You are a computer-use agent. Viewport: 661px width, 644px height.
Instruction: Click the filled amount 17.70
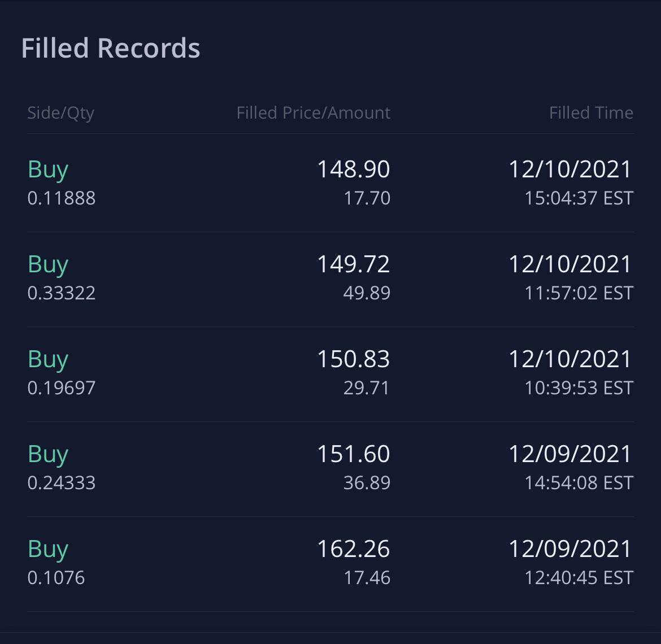[x=367, y=198]
